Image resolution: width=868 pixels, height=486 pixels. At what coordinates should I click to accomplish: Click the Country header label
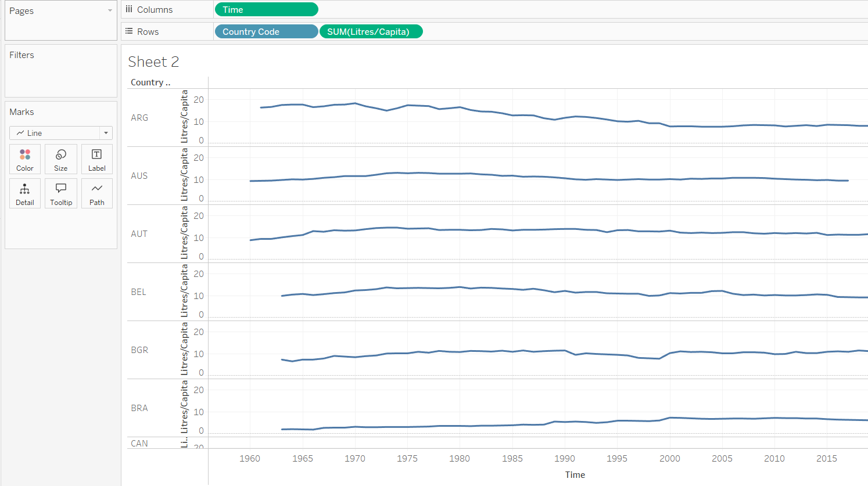coord(150,82)
